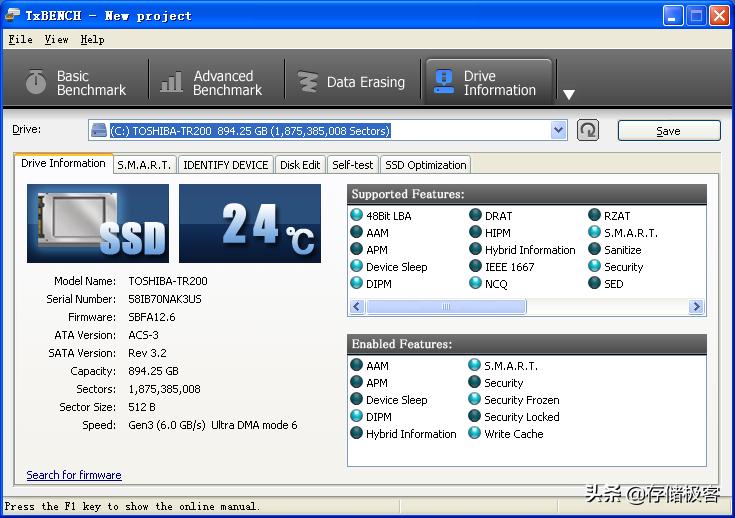Switch to SSD Optimization tab
Viewport: 735px width, 518px height.
[x=425, y=165]
